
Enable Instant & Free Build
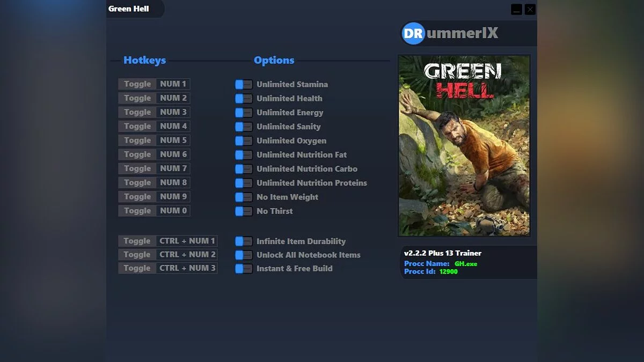pyautogui.click(x=243, y=269)
